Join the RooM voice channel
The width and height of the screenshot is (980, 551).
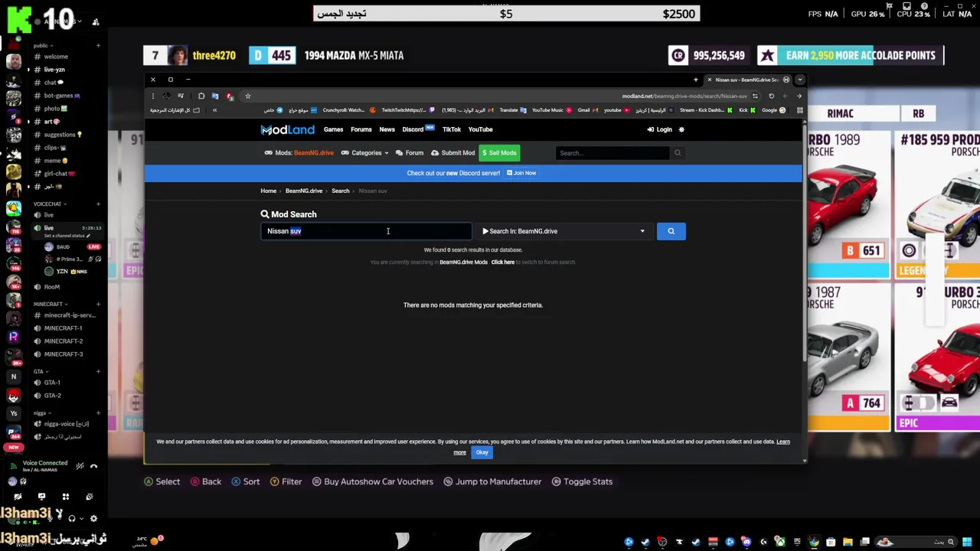[x=51, y=287]
